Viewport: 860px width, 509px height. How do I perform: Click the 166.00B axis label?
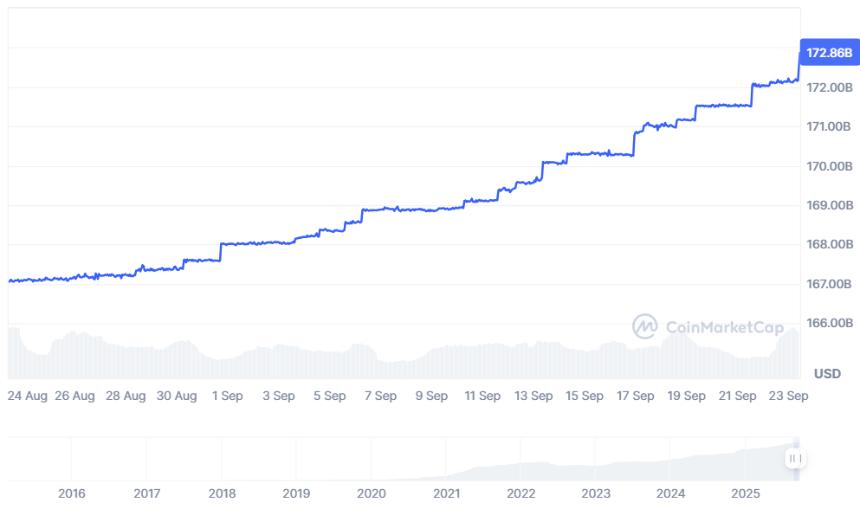(x=829, y=323)
